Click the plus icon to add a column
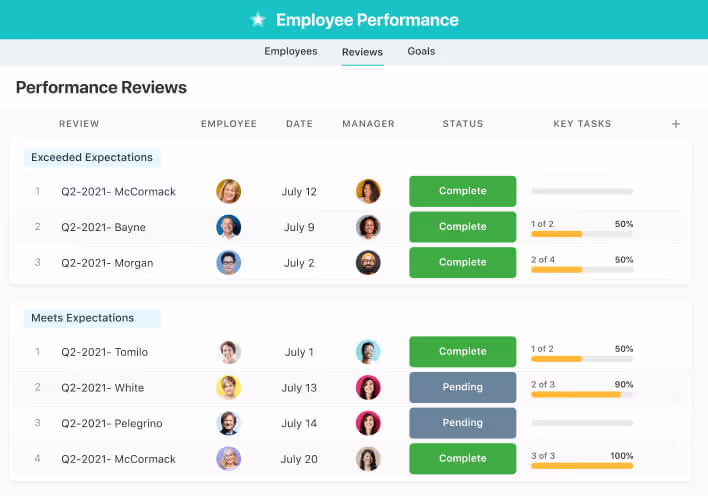 click(x=676, y=124)
